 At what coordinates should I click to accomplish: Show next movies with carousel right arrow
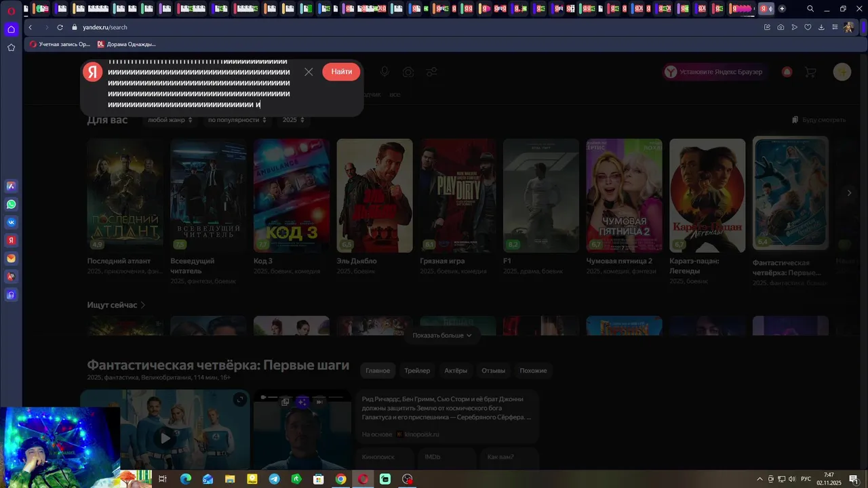[849, 193]
